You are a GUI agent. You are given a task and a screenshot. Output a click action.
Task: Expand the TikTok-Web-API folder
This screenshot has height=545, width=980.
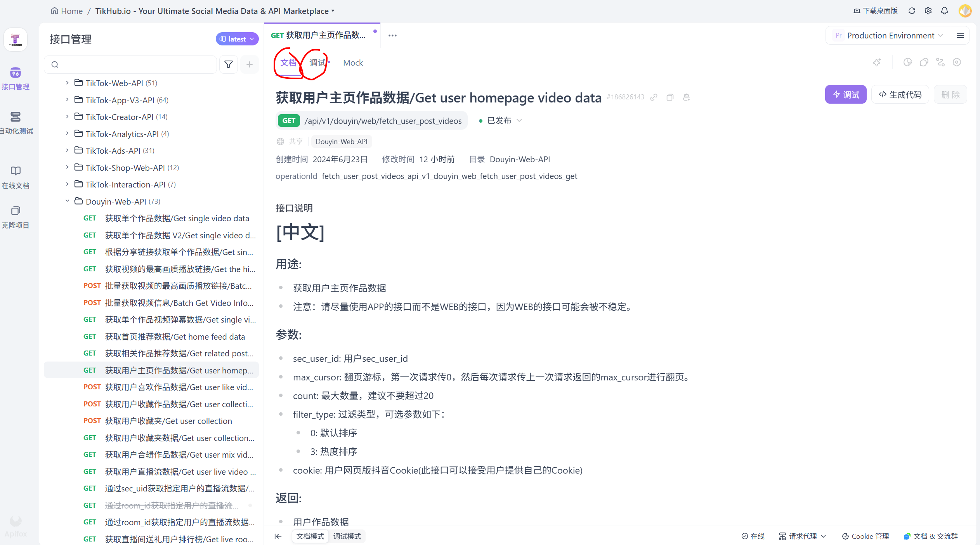click(x=67, y=83)
